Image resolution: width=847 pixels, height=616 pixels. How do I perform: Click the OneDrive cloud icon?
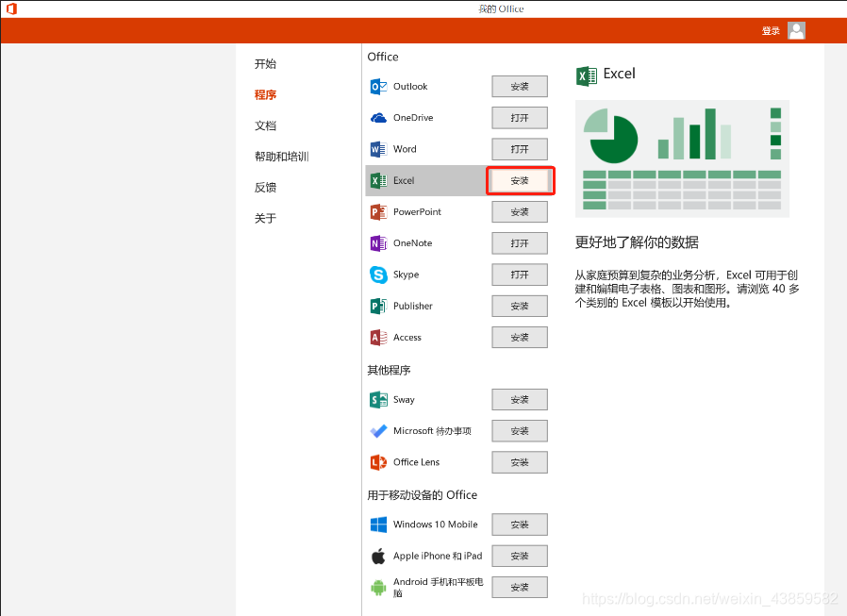coord(378,118)
